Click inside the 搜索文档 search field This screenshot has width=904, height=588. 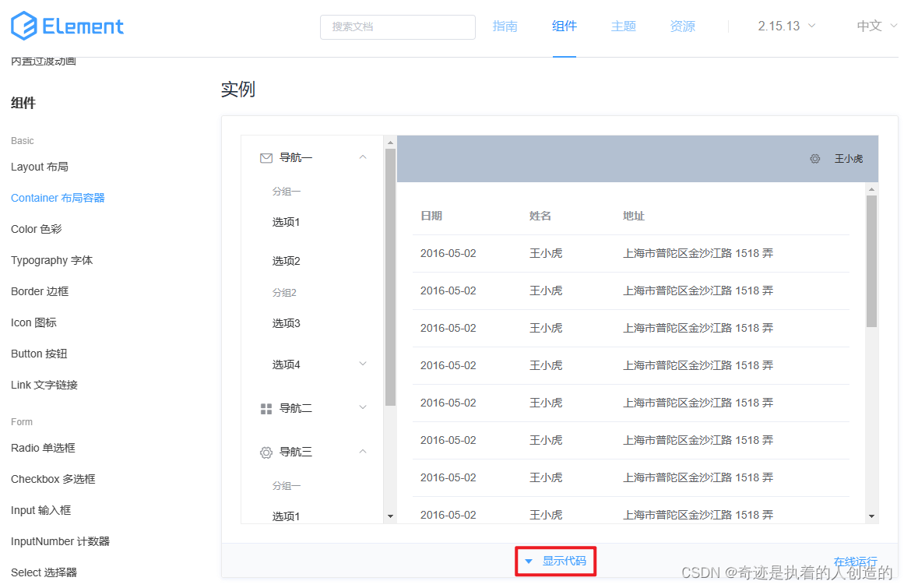point(397,26)
